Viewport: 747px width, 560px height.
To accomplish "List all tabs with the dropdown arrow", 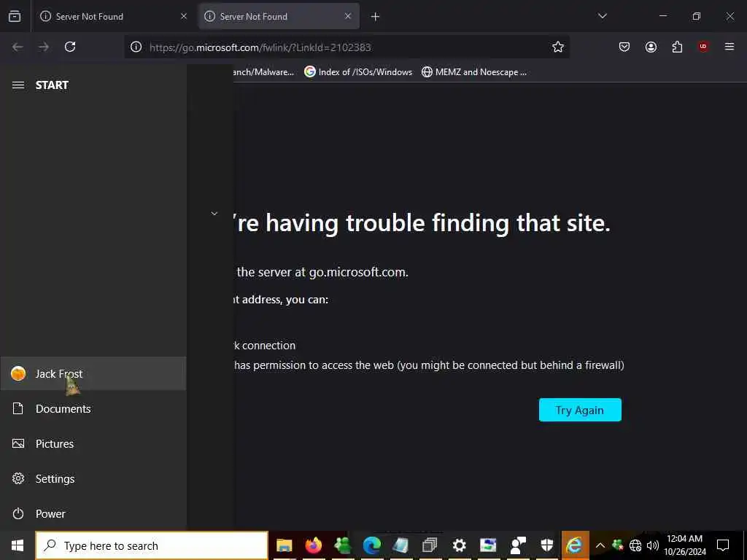I will click(x=602, y=16).
